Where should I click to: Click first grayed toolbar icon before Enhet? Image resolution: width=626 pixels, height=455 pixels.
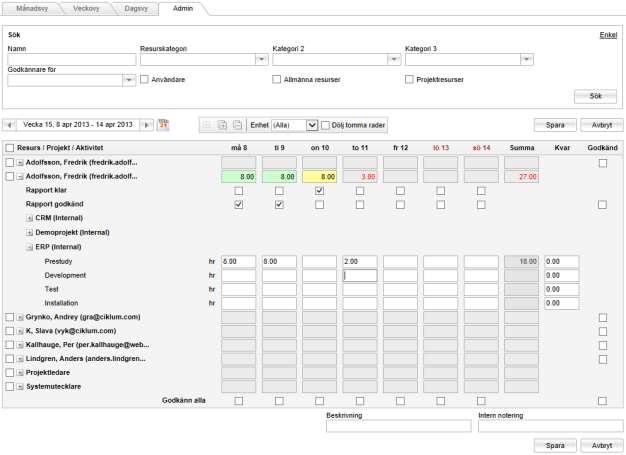[x=207, y=125]
